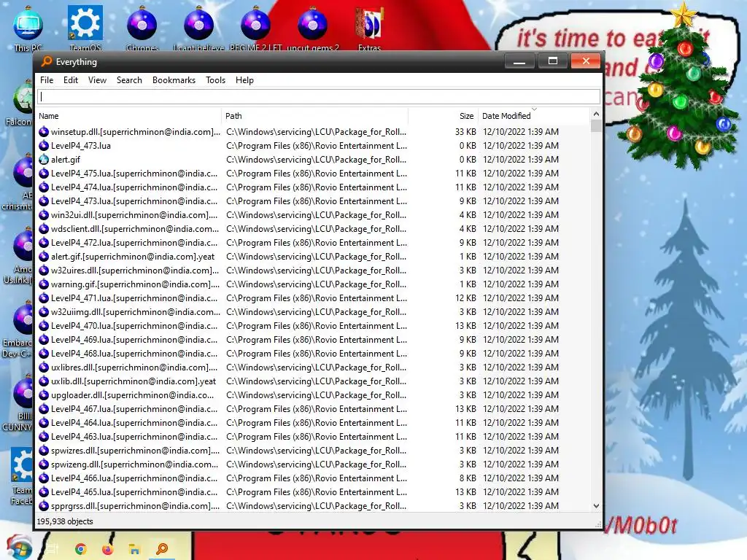Select the spprgrss.dll file icon
This screenshot has width=747, height=560.
pyautogui.click(x=44, y=506)
